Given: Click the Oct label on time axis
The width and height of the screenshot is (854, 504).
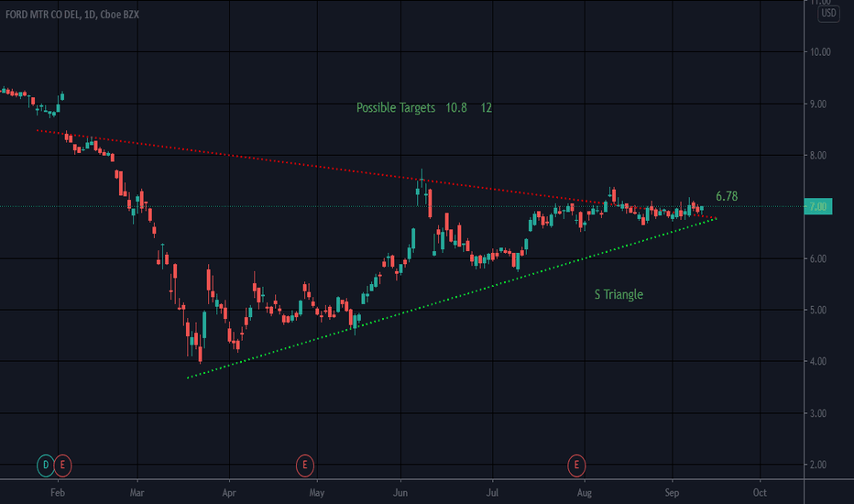Looking at the screenshot, I should point(760,493).
